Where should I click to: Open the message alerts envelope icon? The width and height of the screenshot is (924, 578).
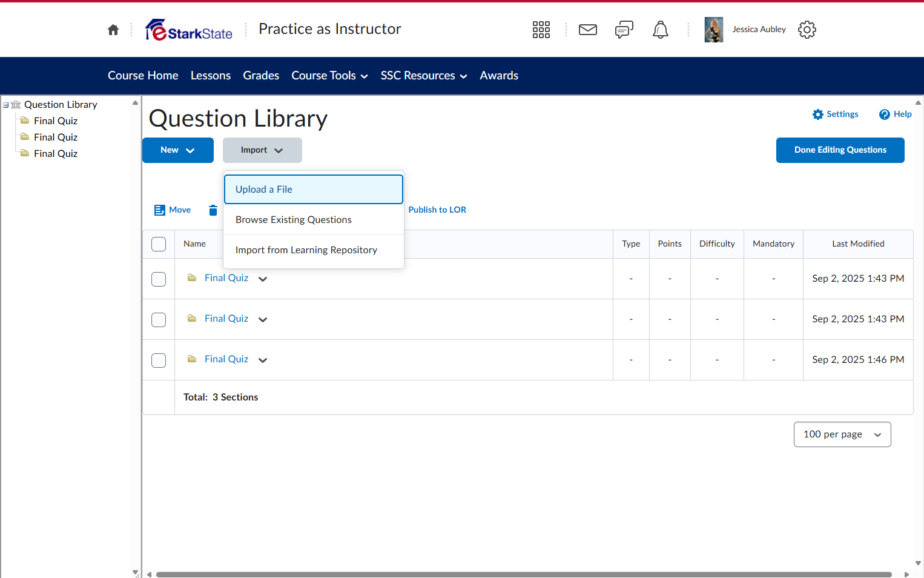(x=588, y=30)
